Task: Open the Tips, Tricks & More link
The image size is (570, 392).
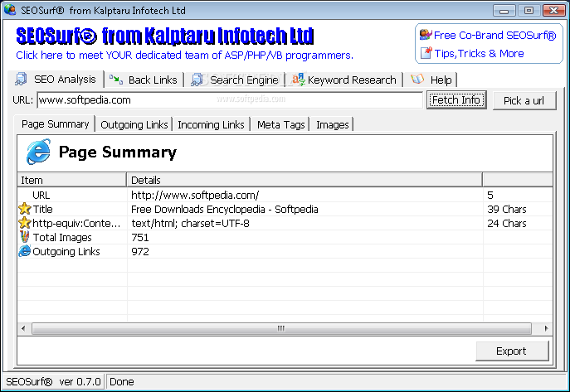Action: tap(479, 53)
